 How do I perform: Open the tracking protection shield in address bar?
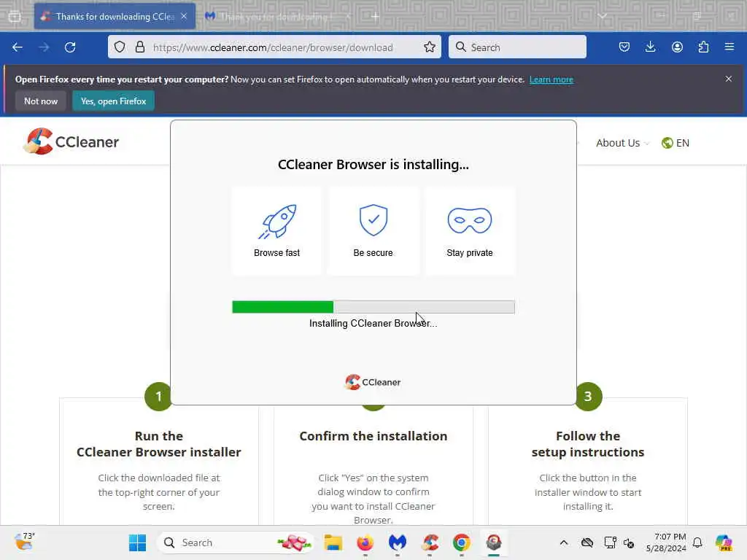point(120,47)
